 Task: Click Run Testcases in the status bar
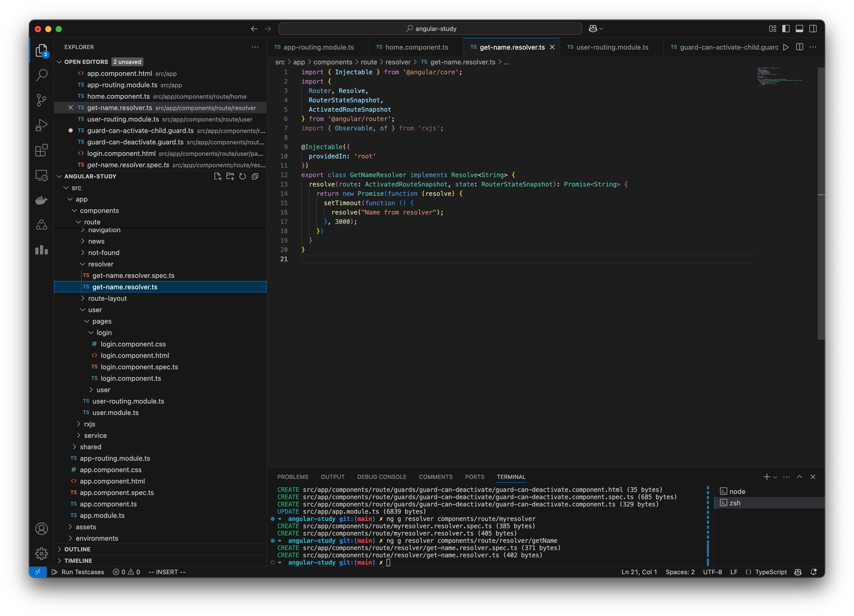(x=78, y=572)
